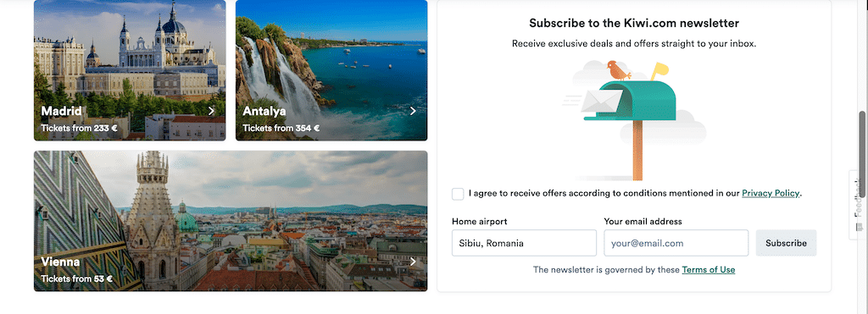Open the Feedback side tab
Screen dimensions: 868x314
pos(858,205)
